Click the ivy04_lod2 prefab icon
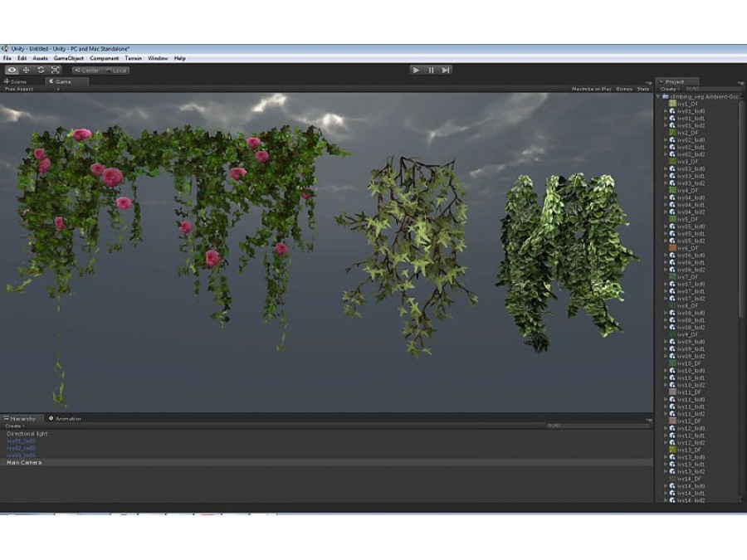 coord(672,212)
